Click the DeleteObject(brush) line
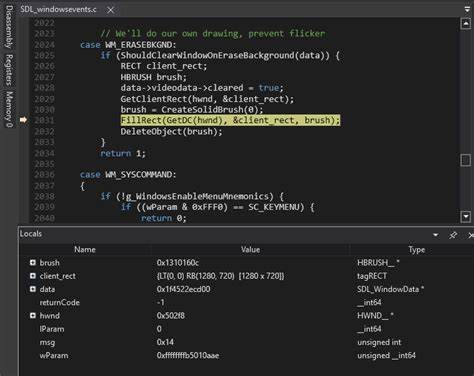The image size is (474, 376). tap(171, 132)
